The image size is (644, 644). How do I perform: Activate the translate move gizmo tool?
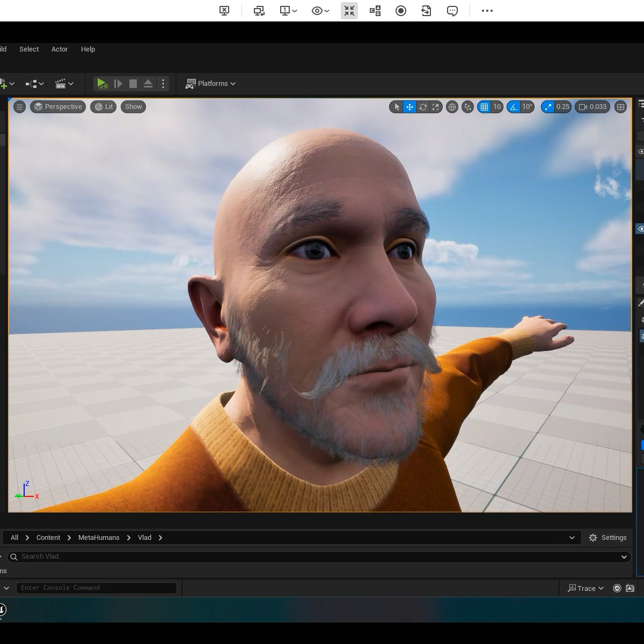click(x=409, y=107)
